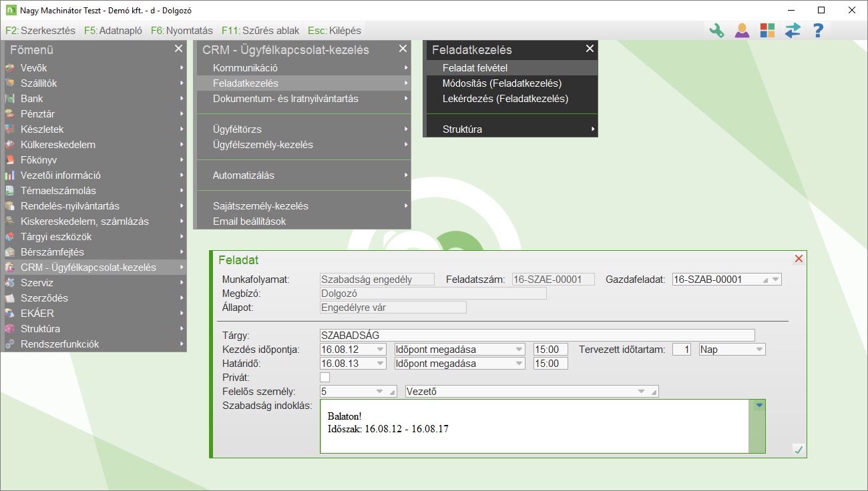
Task: Select Feladatkezelés item in the CRM menu
Action: [304, 83]
